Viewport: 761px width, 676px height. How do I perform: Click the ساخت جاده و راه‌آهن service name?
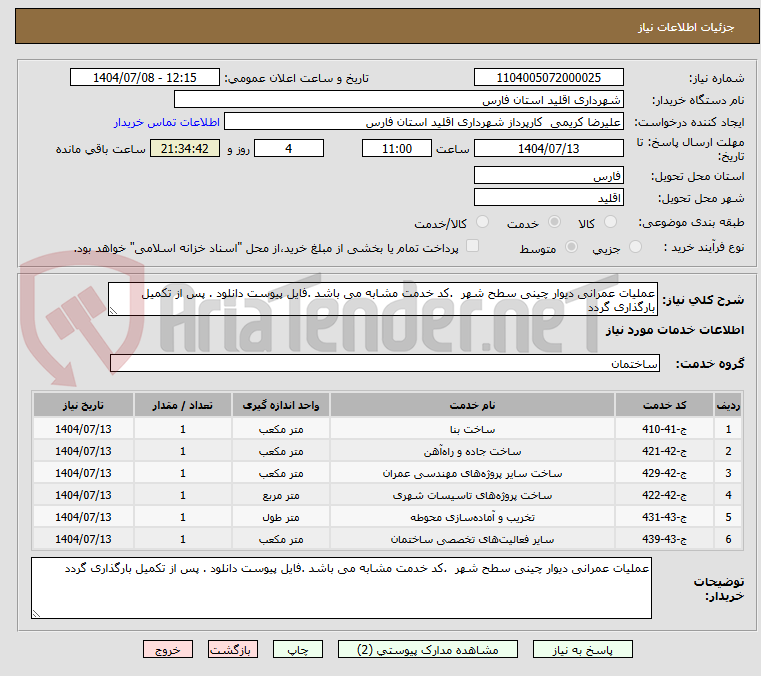click(472, 451)
